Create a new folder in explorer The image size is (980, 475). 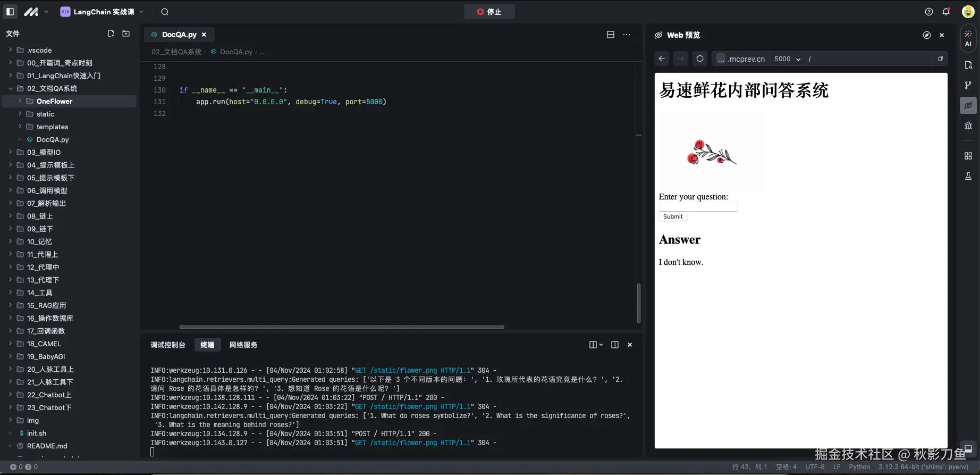pos(126,34)
